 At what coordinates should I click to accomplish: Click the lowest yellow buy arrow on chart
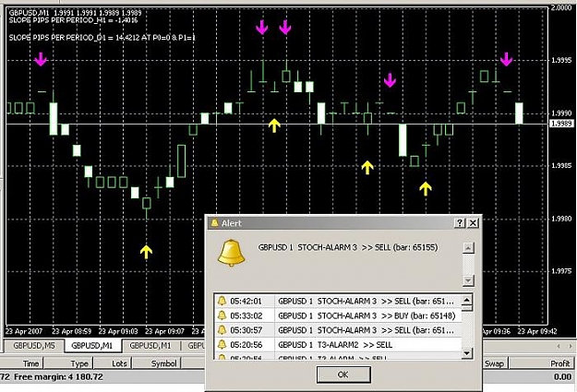click(146, 252)
